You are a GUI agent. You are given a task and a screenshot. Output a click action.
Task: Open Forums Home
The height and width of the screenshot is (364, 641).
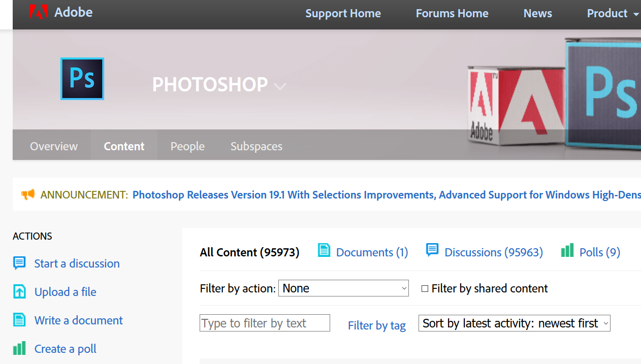pos(452,14)
